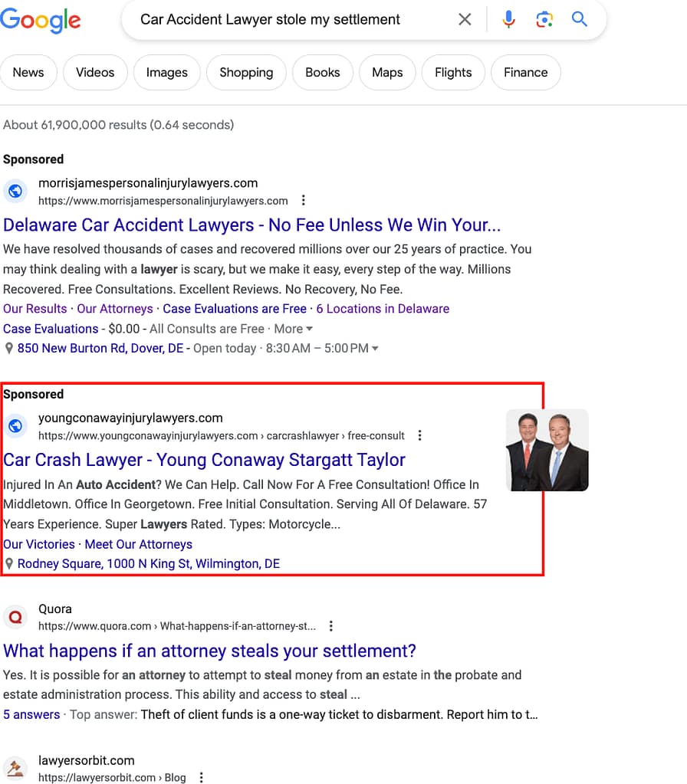Screen dimensions: 687x784
Task: Open the 5 answers Quora link
Action: point(31,715)
